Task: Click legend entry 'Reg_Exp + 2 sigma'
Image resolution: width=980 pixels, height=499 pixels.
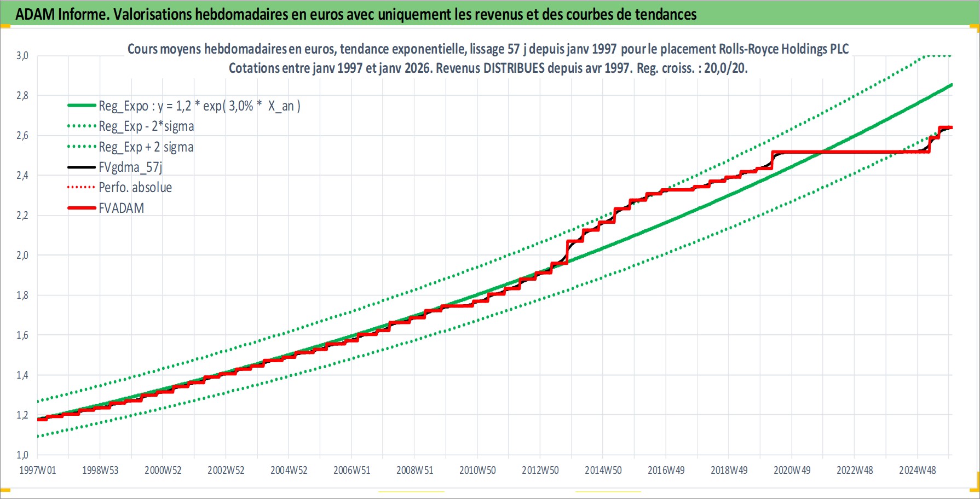Action: coord(146,147)
